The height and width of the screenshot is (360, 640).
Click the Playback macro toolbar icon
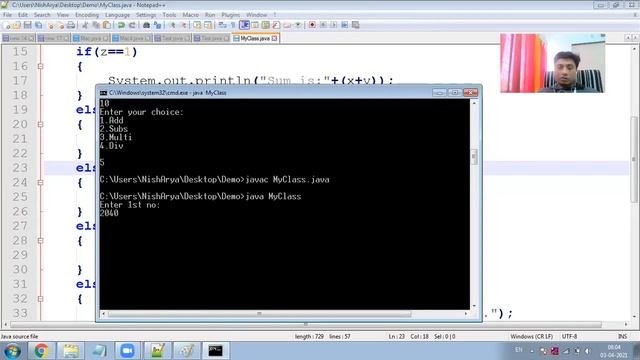click(333, 25)
